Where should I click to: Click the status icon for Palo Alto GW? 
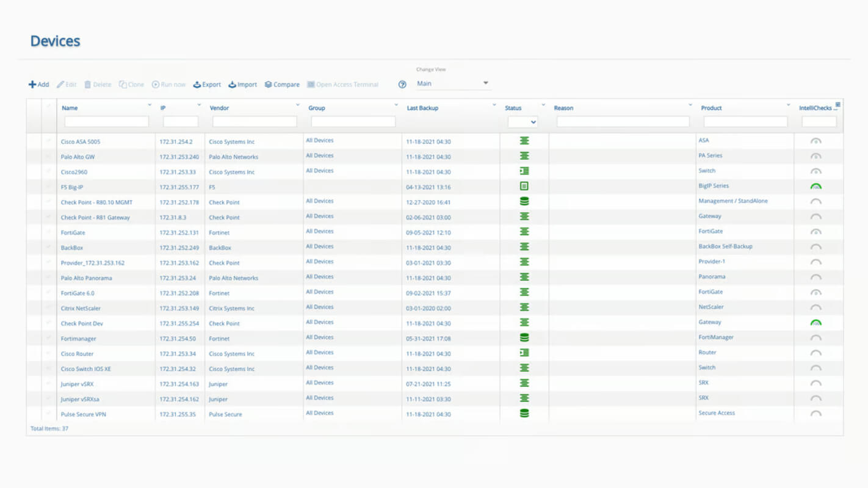coord(524,156)
